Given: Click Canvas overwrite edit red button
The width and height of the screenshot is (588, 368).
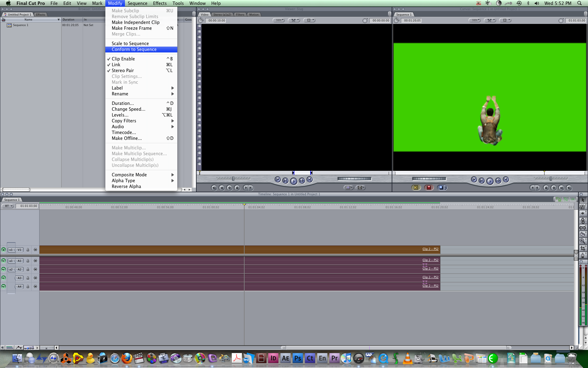Looking at the screenshot, I should pos(429,188).
